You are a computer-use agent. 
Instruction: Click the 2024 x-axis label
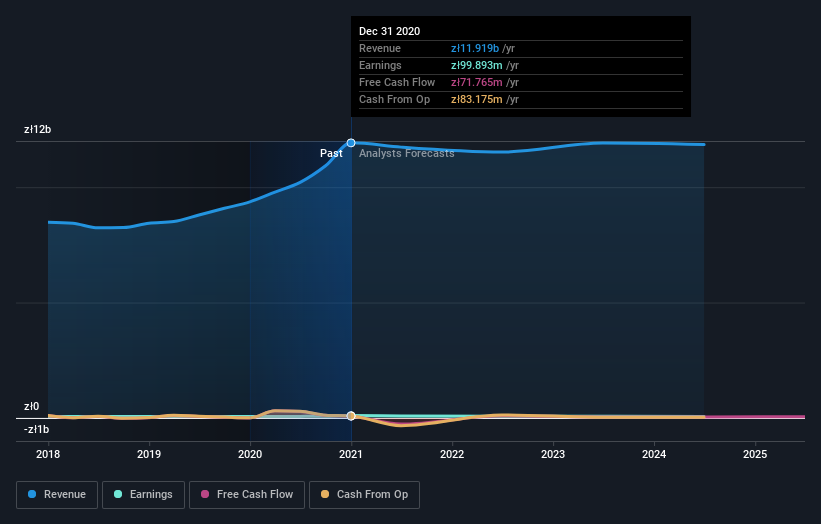[x=654, y=454]
